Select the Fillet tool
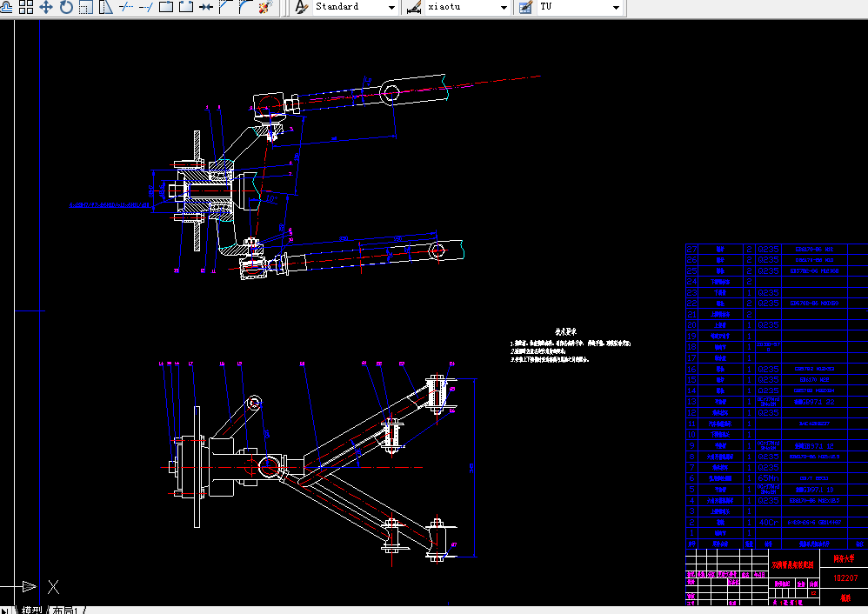Image resolution: width=868 pixels, height=614 pixels. (246, 7)
